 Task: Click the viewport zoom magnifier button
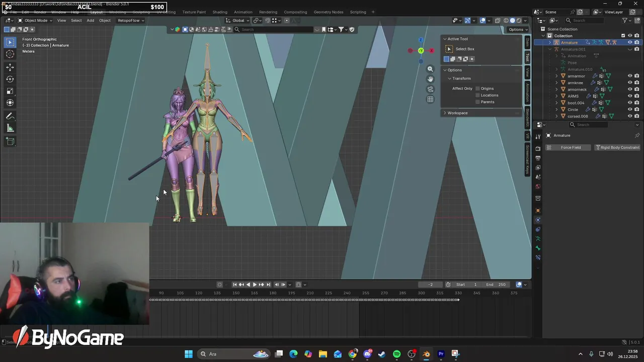click(430, 69)
